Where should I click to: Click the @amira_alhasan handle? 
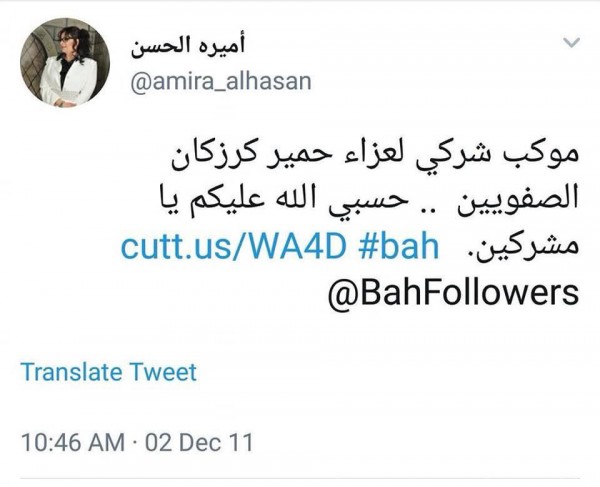click(221, 82)
